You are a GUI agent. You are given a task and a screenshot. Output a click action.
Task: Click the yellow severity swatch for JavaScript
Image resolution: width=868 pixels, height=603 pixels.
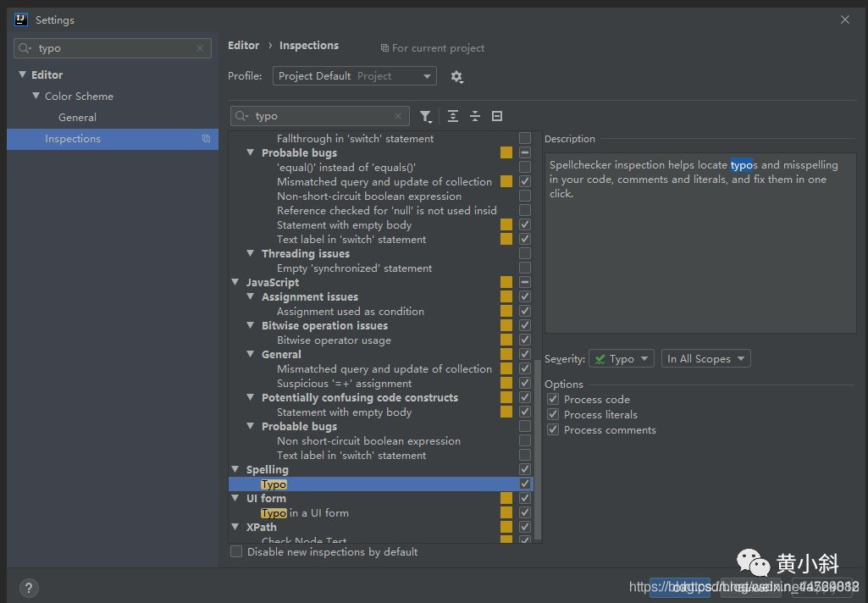(506, 282)
